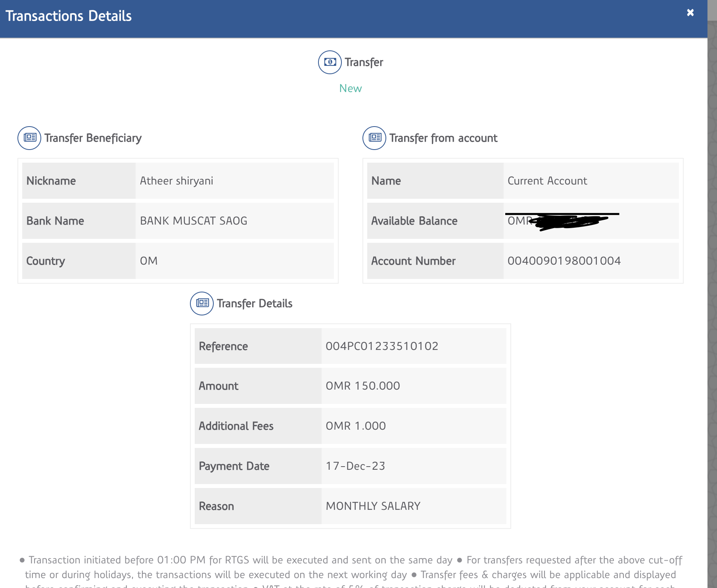
Task: Click the Current Account name value
Action: (x=547, y=181)
